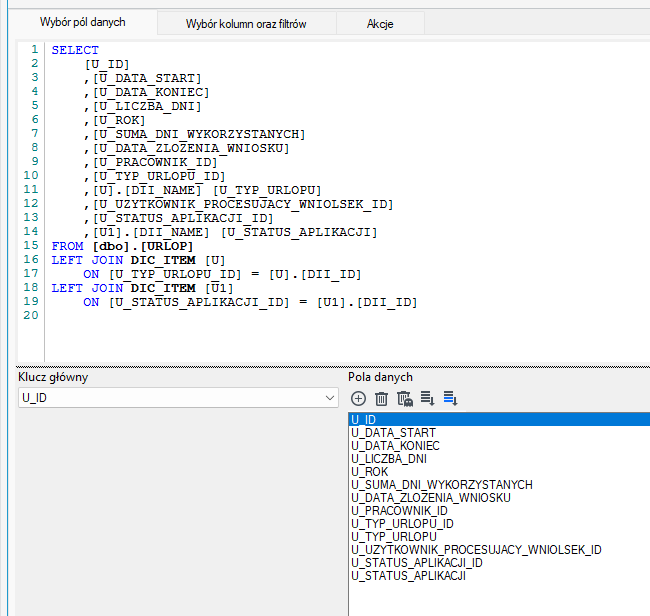Viewport: 650px width, 616px height.
Task: Click ON [U_STATUS_APLIKACJI_ID] = [U1].[DII_ID] line
Action: pyautogui.click(x=250, y=302)
